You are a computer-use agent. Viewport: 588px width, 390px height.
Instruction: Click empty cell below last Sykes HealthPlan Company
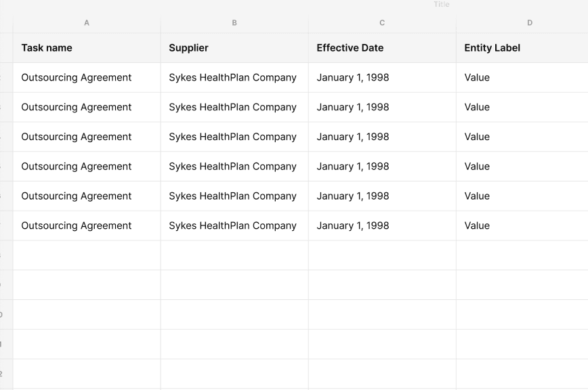234,255
